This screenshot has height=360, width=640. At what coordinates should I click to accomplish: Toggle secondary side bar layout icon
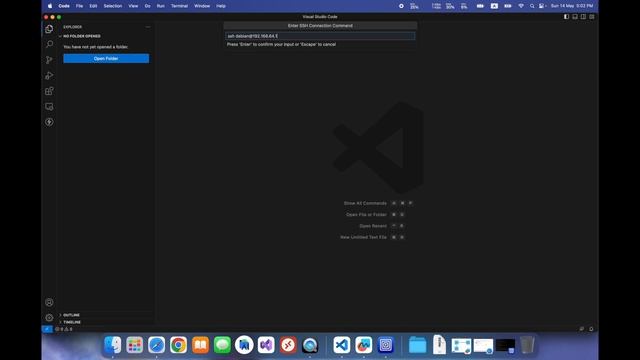(x=583, y=17)
